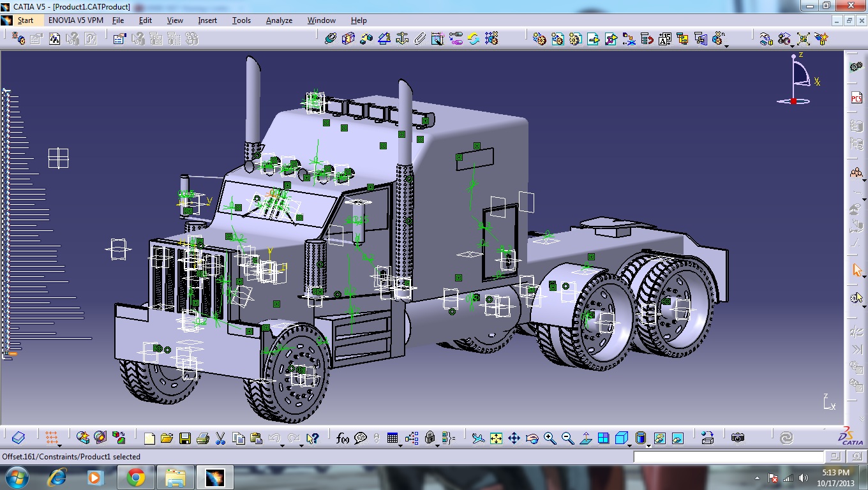Click the Angle Constraint icon
Screen dimensions: 868x490
(x=384, y=39)
